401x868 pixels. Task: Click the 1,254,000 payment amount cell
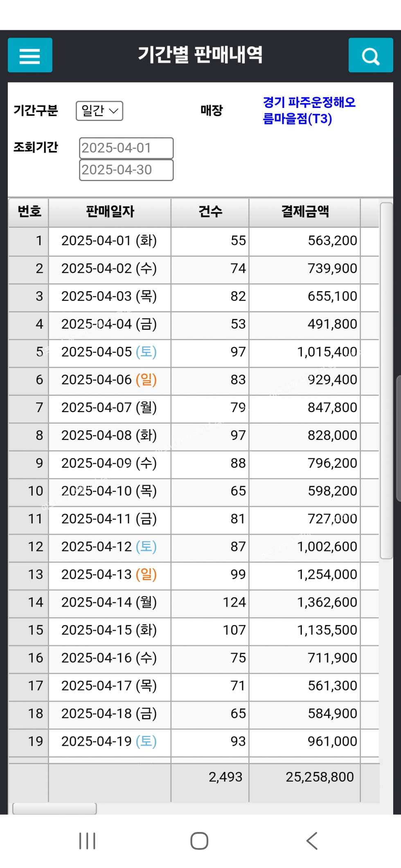(x=327, y=574)
